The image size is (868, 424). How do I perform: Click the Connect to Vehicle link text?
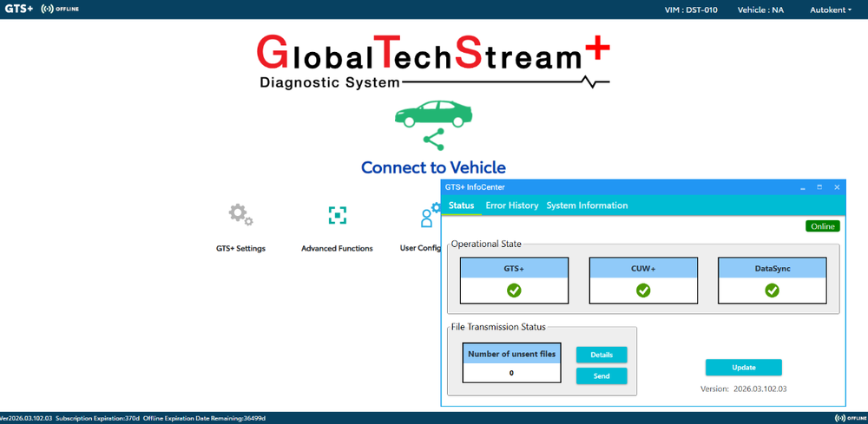coord(433,167)
